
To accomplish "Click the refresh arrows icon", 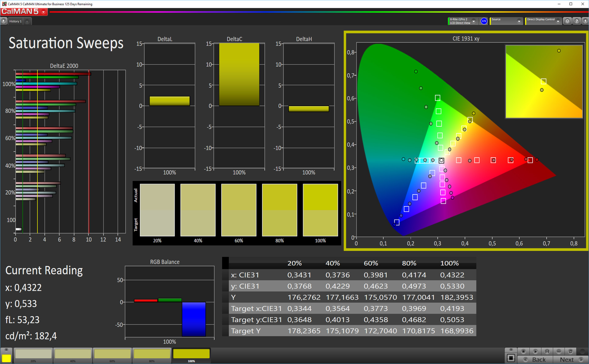I will click(x=570, y=351).
